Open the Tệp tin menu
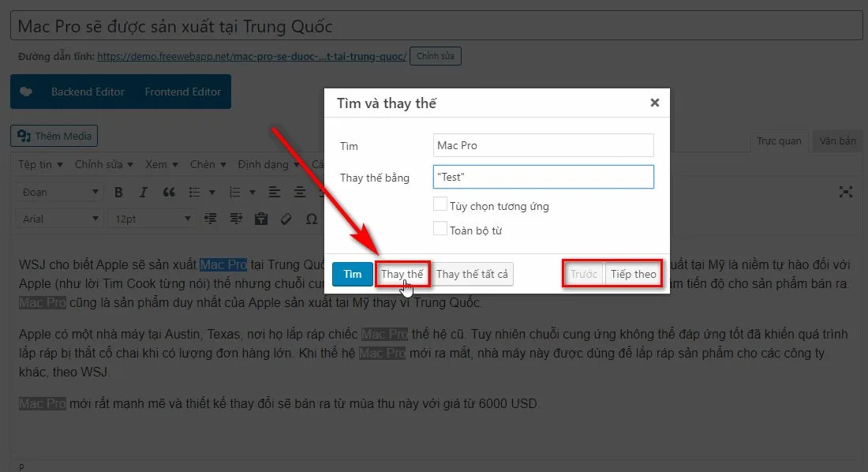 (40, 164)
